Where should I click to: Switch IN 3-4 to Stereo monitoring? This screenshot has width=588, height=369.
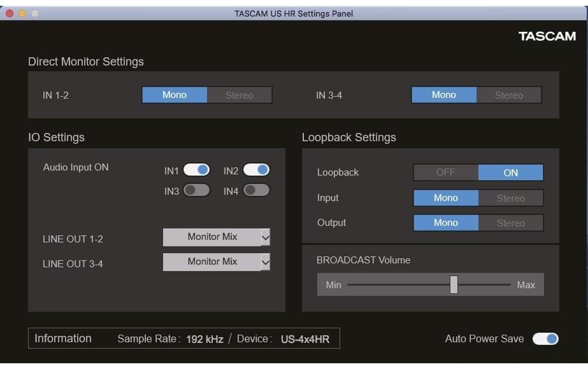pyautogui.click(x=510, y=95)
